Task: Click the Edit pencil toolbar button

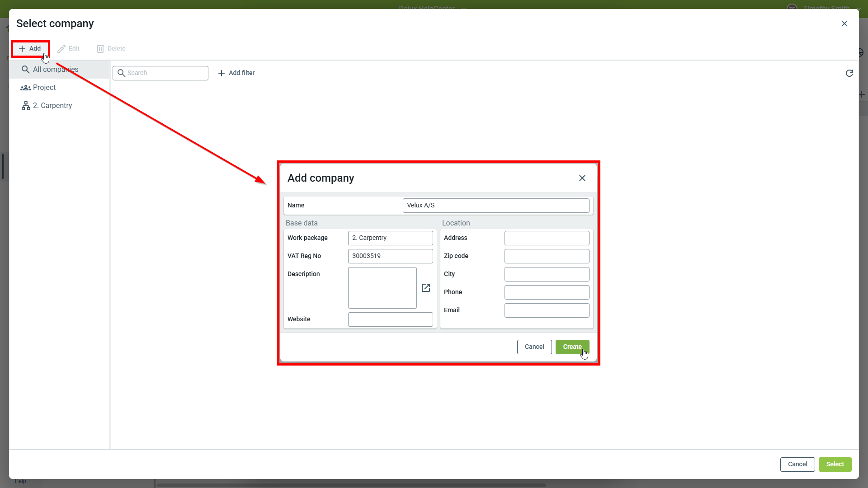Action: click(x=69, y=48)
